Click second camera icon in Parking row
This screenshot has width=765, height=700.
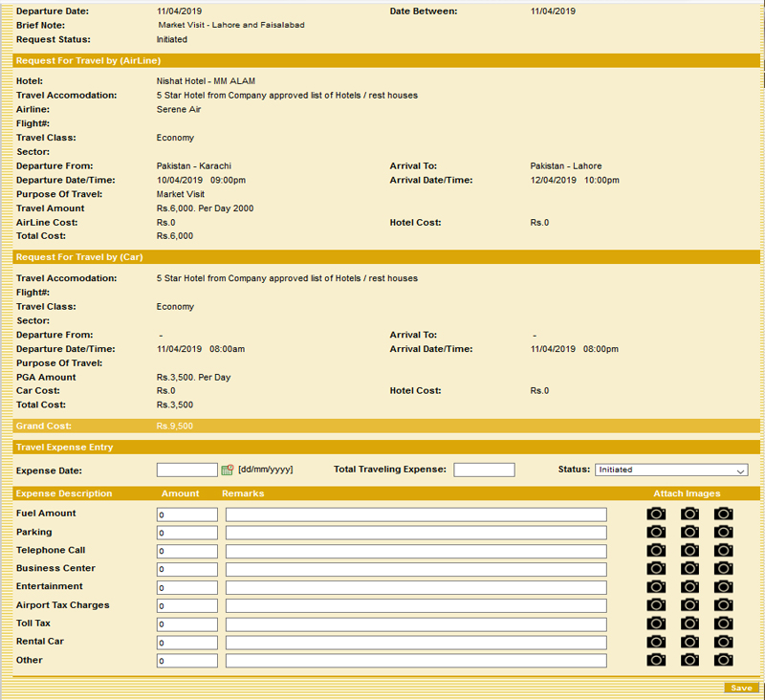click(689, 532)
